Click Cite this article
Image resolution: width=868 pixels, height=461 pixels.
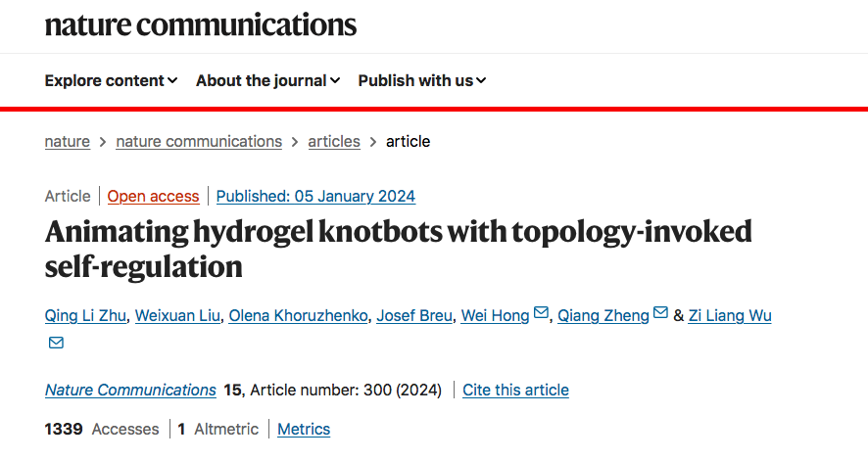(515, 391)
